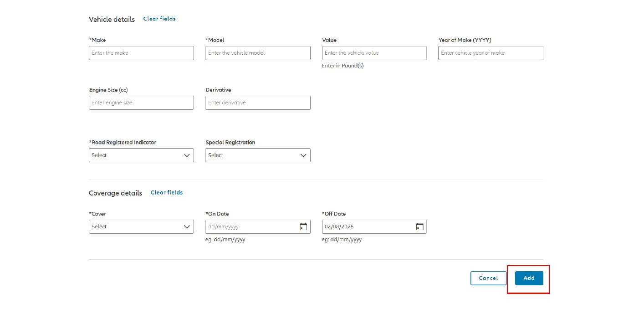Select the Year of Make field
The image size is (644, 309).
491,53
